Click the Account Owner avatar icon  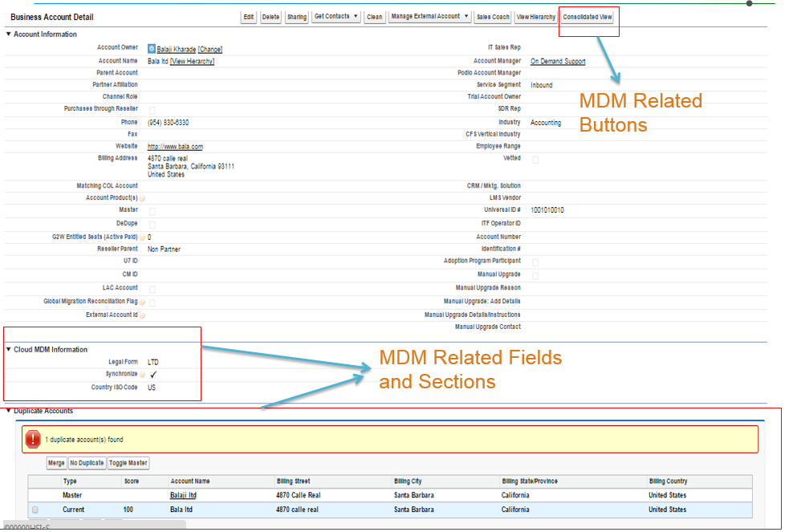coord(152,49)
